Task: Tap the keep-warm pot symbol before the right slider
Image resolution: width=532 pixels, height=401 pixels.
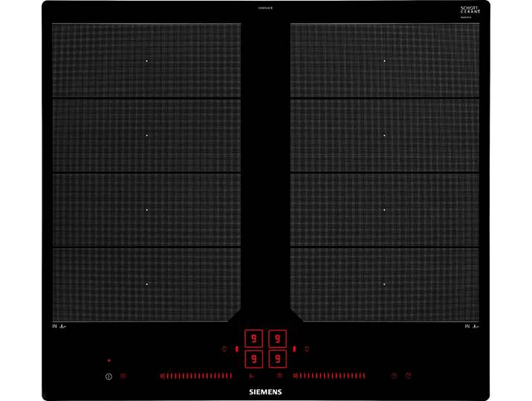Action: (279, 376)
